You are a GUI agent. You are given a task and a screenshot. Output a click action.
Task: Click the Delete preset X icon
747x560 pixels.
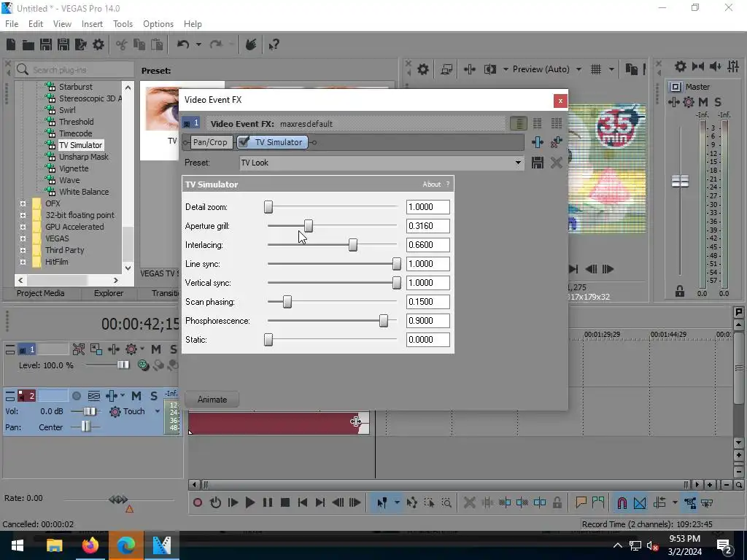pyautogui.click(x=556, y=163)
